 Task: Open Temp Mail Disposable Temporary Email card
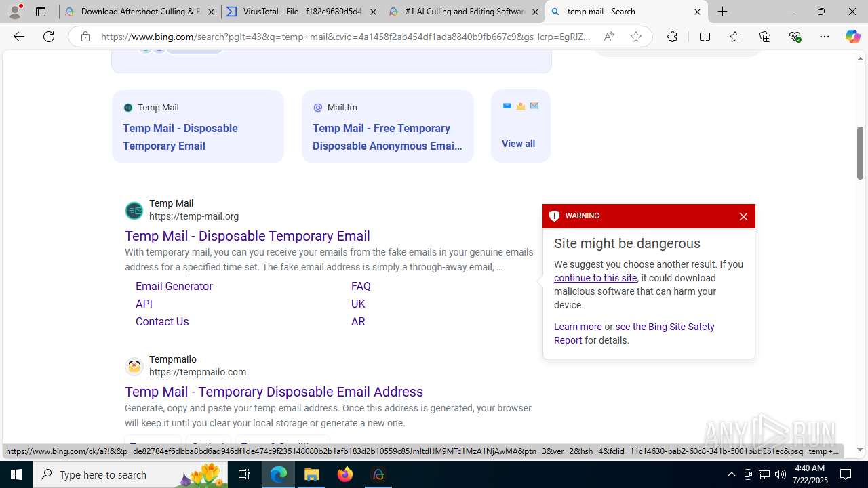point(198,126)
